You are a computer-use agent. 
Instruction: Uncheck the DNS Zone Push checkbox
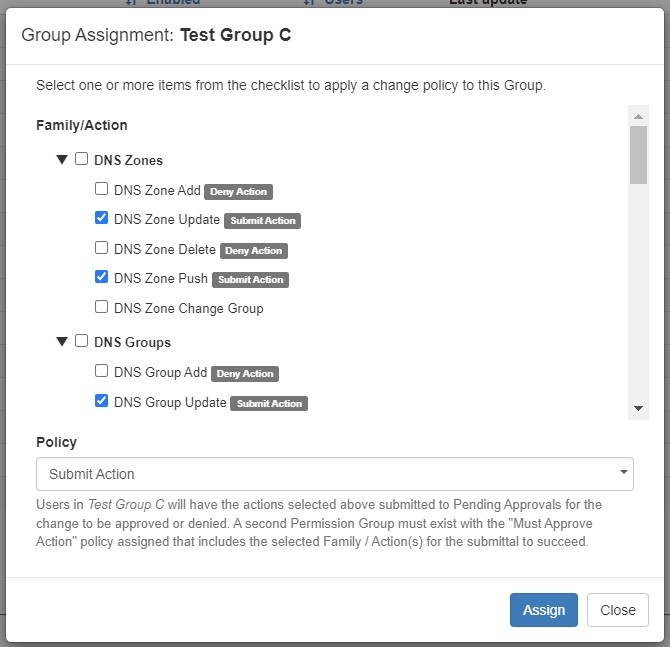[x=101, y=278]
